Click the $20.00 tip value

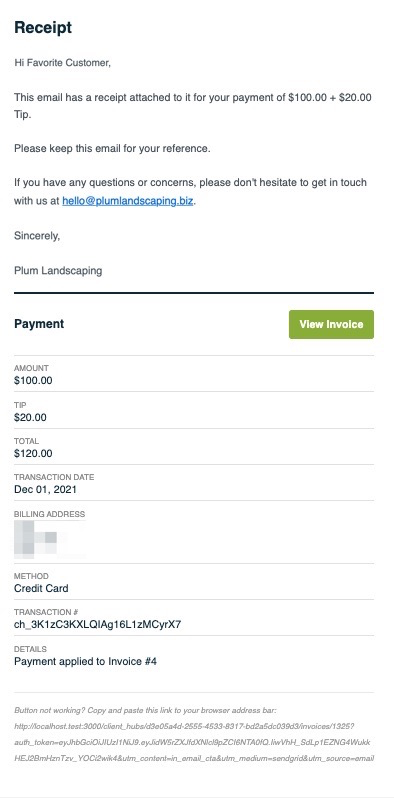tap(30, 417)
